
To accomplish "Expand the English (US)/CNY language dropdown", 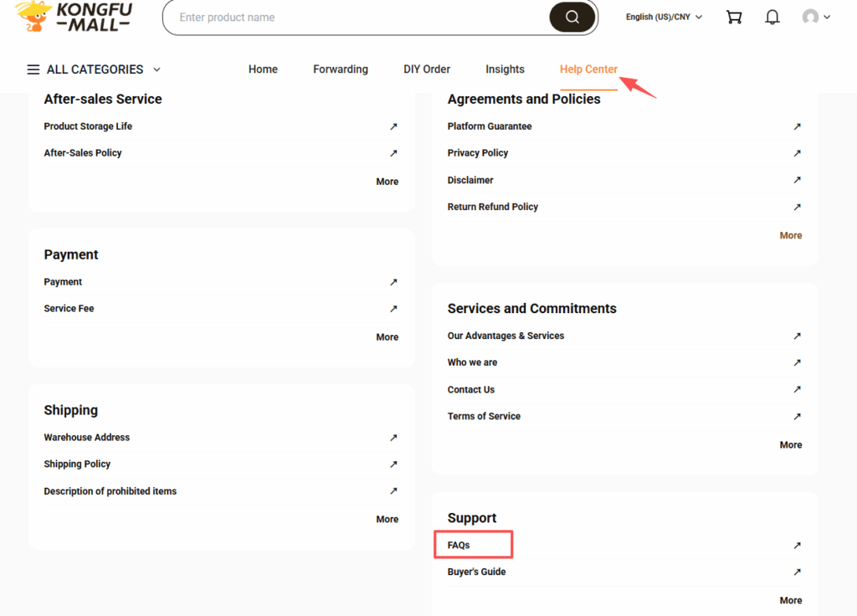I will (663, 16).
